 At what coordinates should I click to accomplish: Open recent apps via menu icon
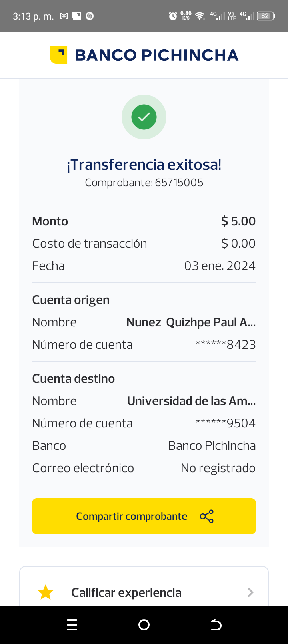click(72, 625)
